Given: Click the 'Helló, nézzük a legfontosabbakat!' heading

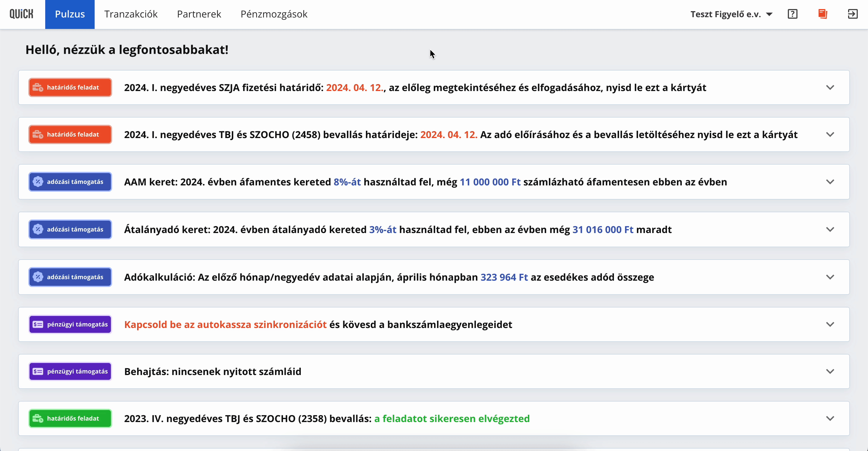Looking at the screenshot, I should [x=127, y=50].
